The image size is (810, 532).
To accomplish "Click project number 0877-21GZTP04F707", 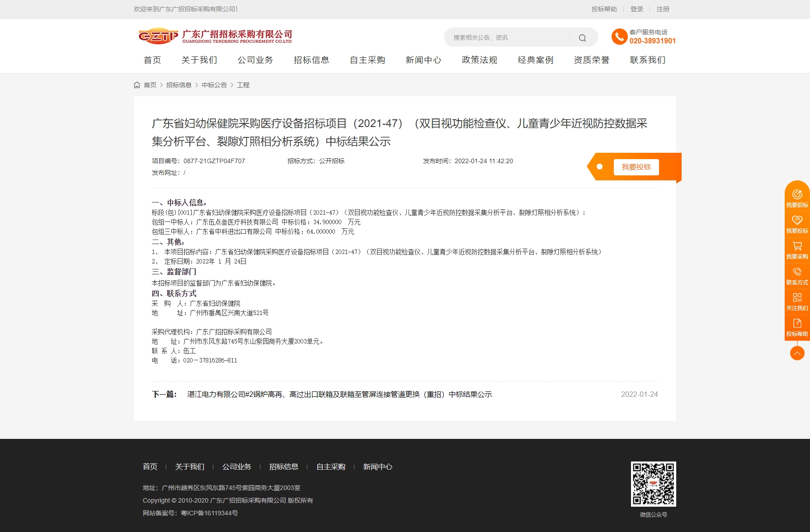I will point(214,161).
